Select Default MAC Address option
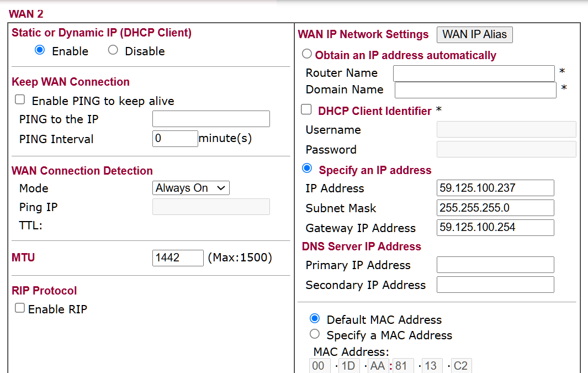Screen dimensions: 588x373 click(x=315, y=318)
